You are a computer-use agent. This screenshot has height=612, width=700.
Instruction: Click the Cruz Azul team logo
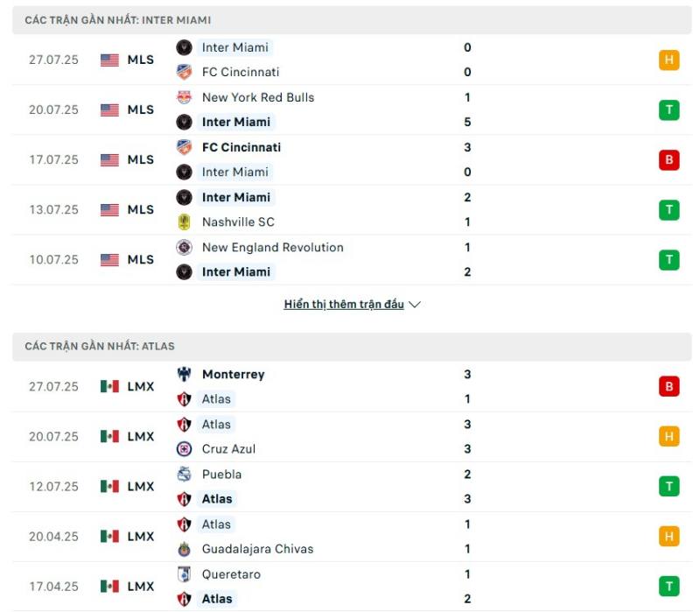184,449
